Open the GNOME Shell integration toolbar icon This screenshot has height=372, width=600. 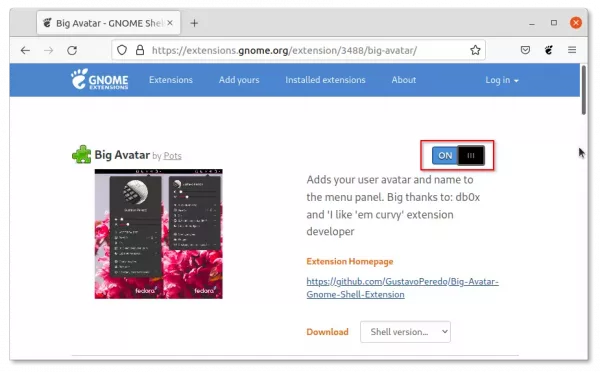tap(549, 50)
